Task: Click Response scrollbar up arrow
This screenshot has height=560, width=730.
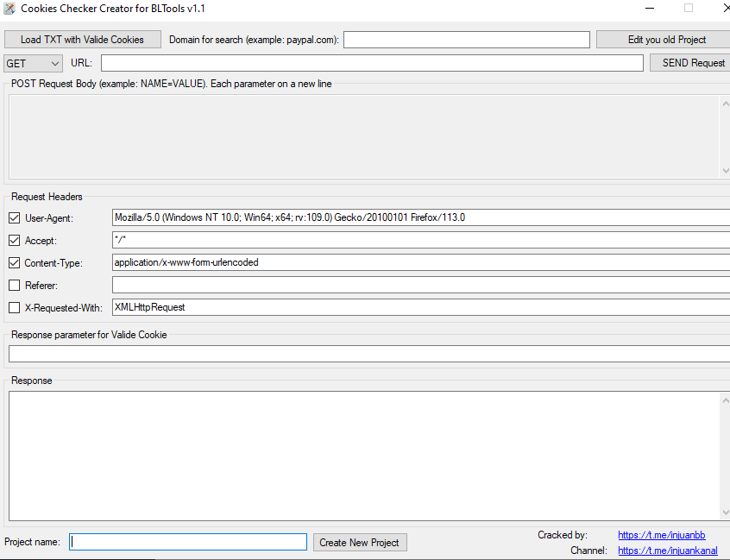Action: coord(726,400)
